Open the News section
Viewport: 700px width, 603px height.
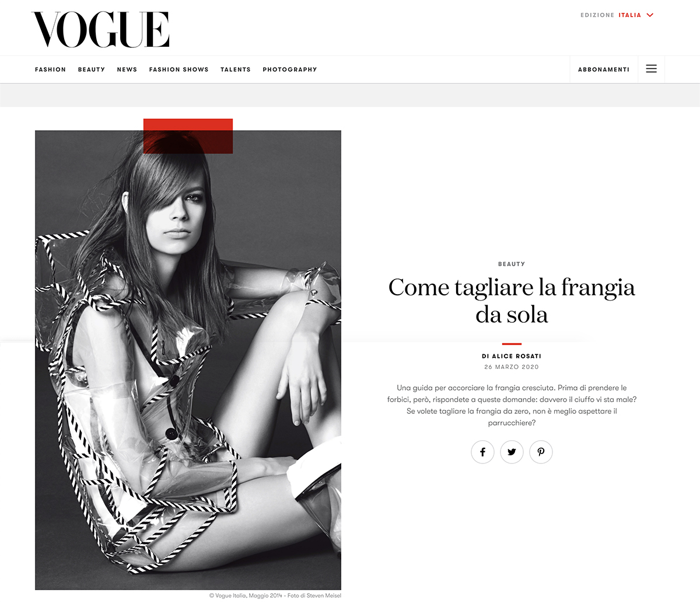(x=127, y=69)
